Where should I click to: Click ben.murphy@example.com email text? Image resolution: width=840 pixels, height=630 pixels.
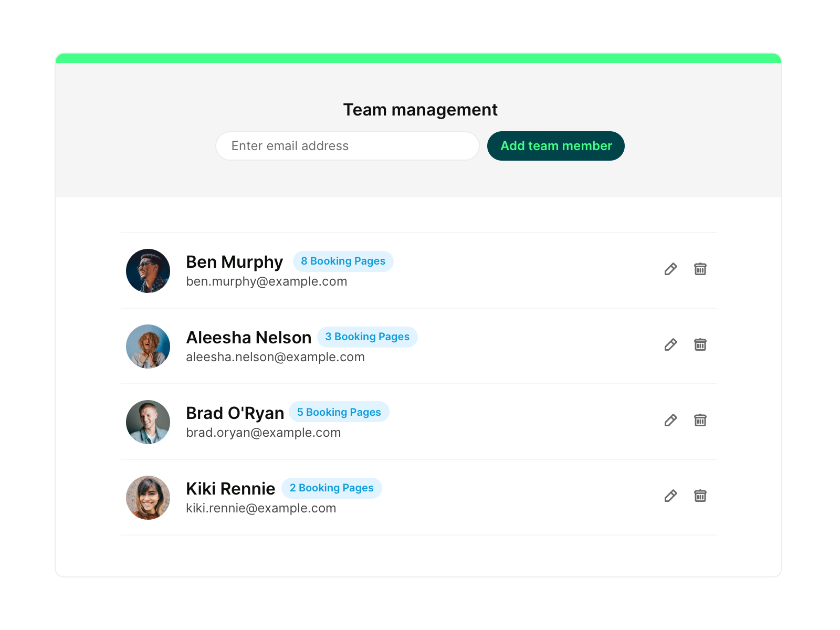click(267, 281)
